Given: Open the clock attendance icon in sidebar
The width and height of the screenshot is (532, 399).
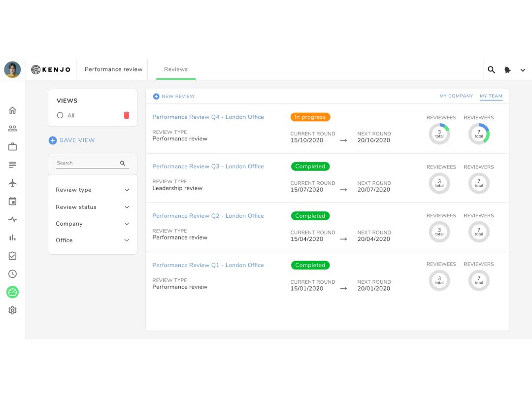Looking at the screenshot, I should pos(12,274).
